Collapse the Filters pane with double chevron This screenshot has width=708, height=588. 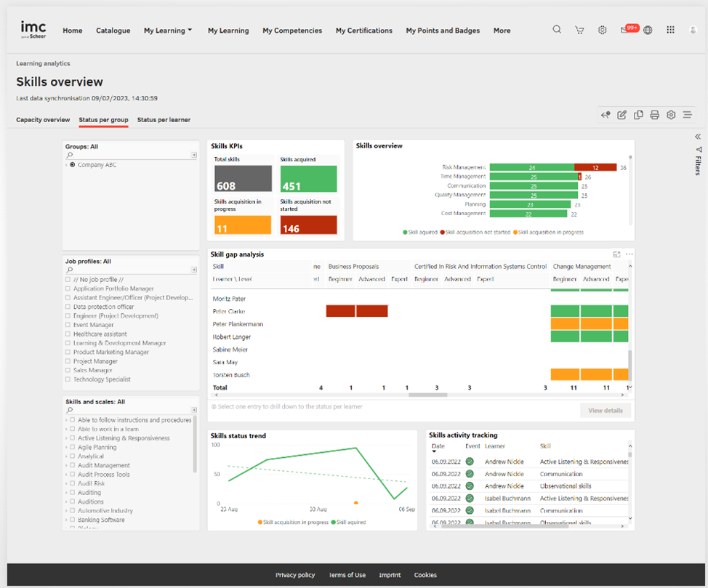697,137
